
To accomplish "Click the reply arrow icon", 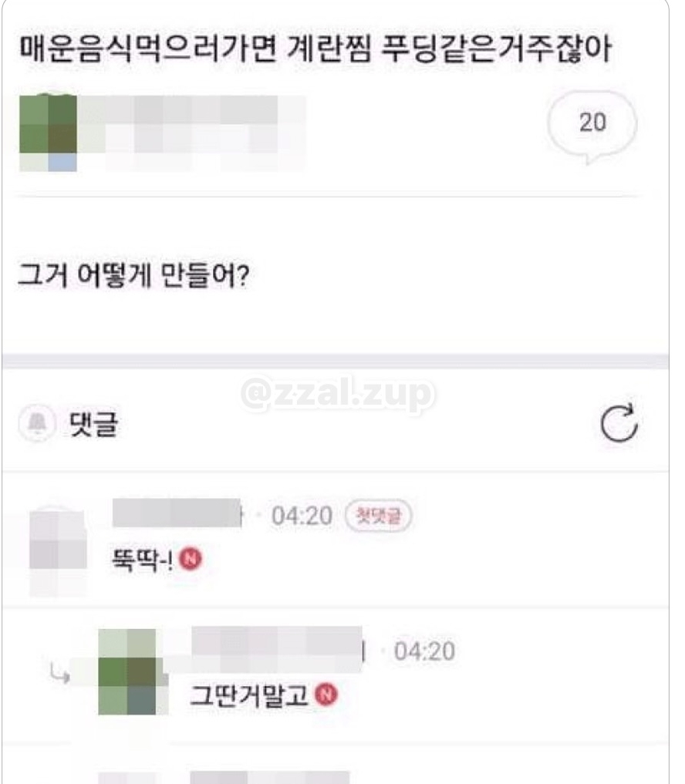I will pos(60,674).
